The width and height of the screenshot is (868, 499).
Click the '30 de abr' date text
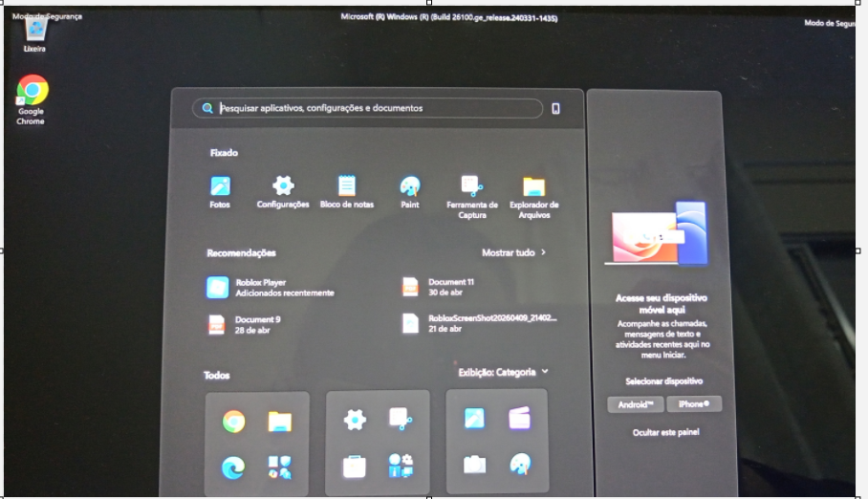point(445,293)
